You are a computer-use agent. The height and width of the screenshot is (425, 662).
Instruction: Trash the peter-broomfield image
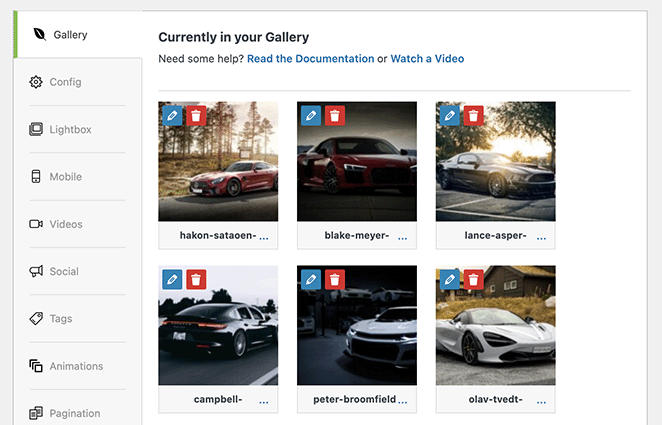click(335, 280)
